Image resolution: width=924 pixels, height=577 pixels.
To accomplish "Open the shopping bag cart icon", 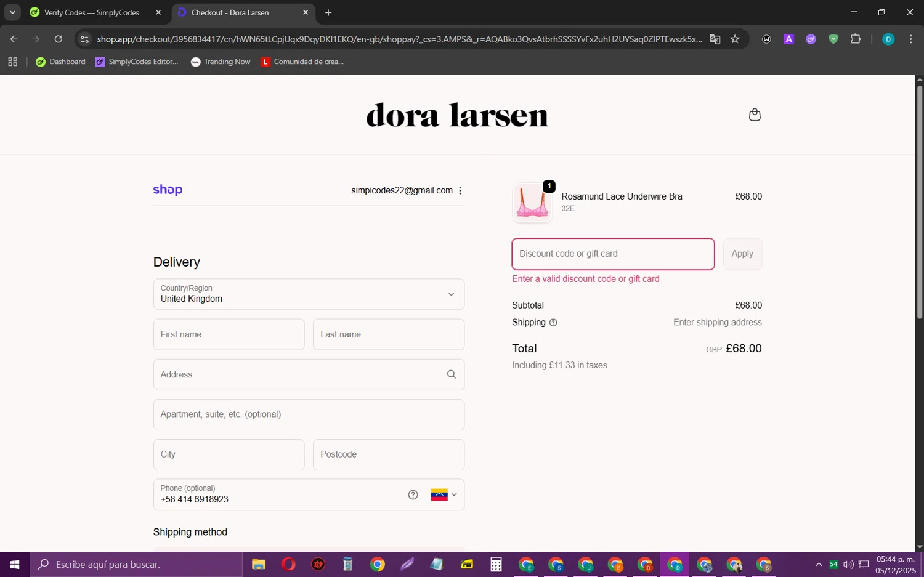I will tap(755, 115).
